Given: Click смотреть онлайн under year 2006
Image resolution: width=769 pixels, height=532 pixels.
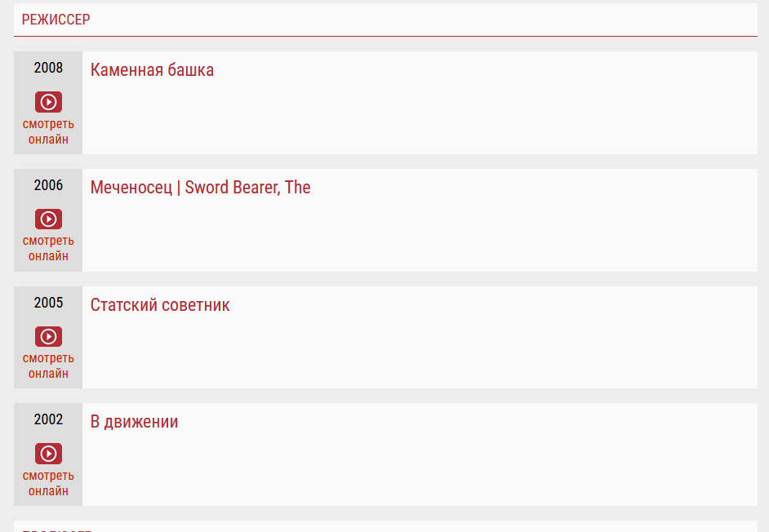Looking at the screenshot, I should tap(48, 249).
